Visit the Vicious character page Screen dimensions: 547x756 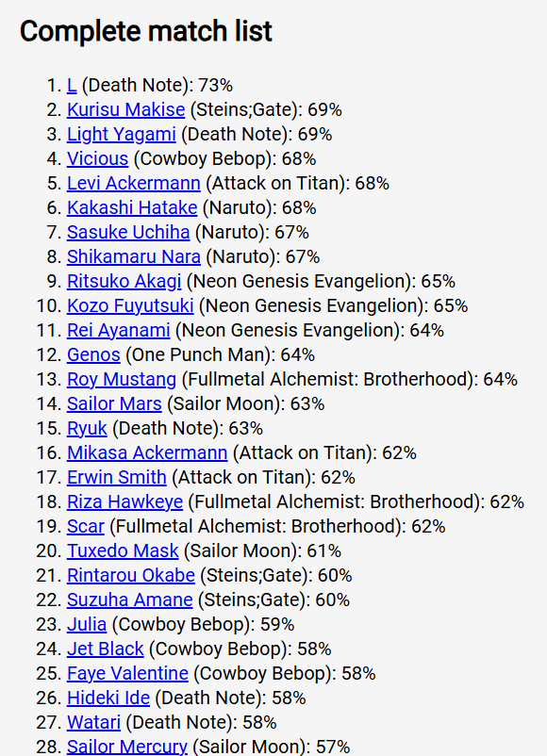[x=97, y=158]
